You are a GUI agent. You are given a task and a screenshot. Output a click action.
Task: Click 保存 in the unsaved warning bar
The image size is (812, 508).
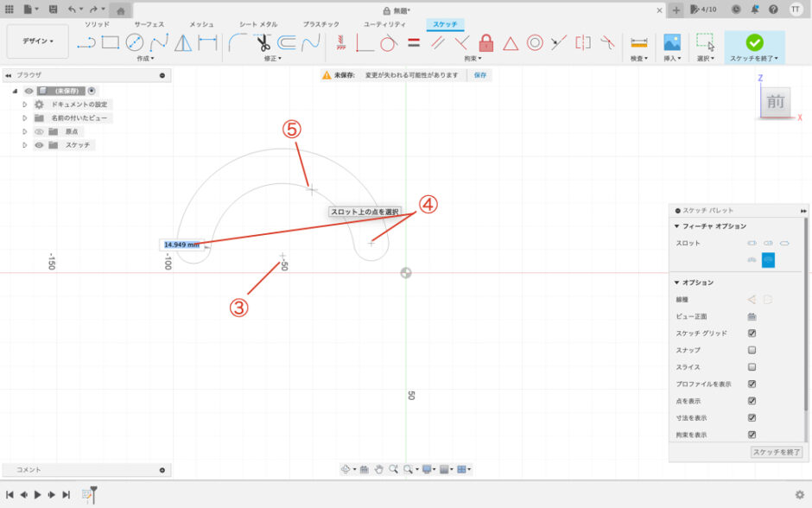click(x=480, y=75)
